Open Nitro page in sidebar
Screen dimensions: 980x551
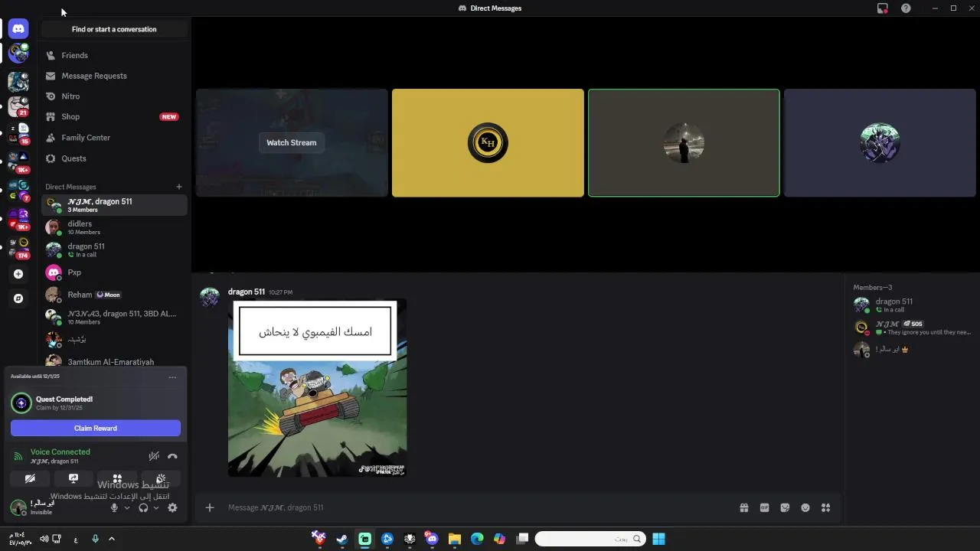114,96
